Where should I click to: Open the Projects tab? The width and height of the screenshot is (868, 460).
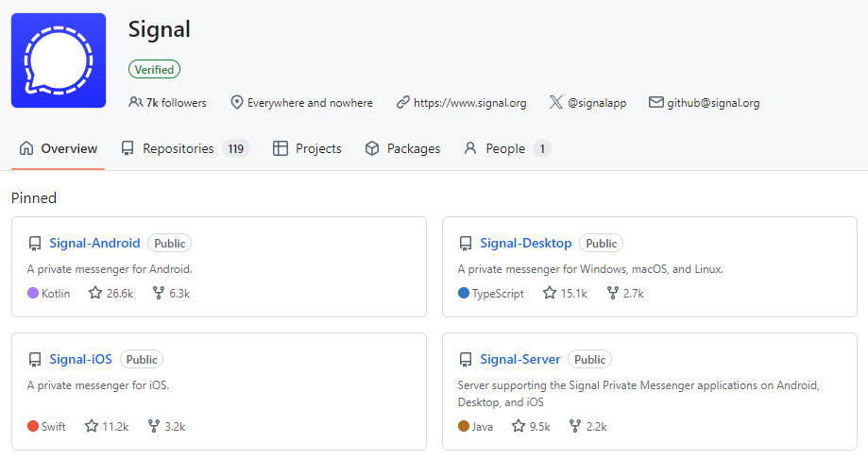point(307,148)
